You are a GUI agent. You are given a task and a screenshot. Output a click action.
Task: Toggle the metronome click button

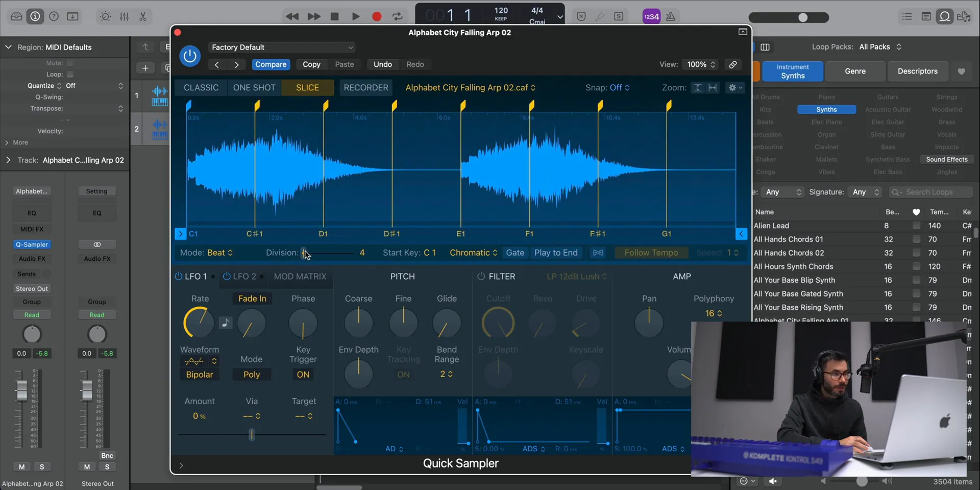[671, 16]
